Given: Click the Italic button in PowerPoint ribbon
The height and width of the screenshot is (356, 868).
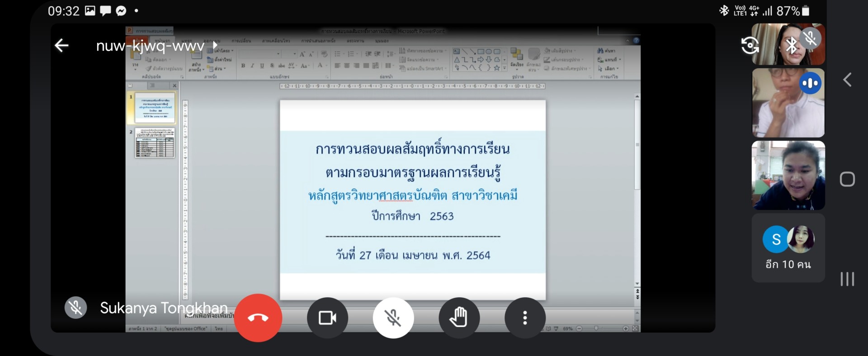Looking at the screenshot, I should click(x=252, y=66).
